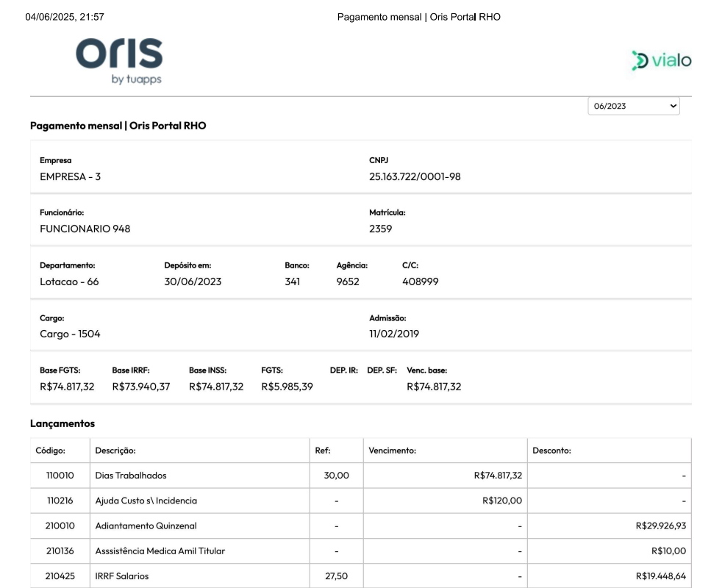The width and height of the screenshot is (722, 588).
Task: Click the Código column header
Action: [x=50, y=451]
